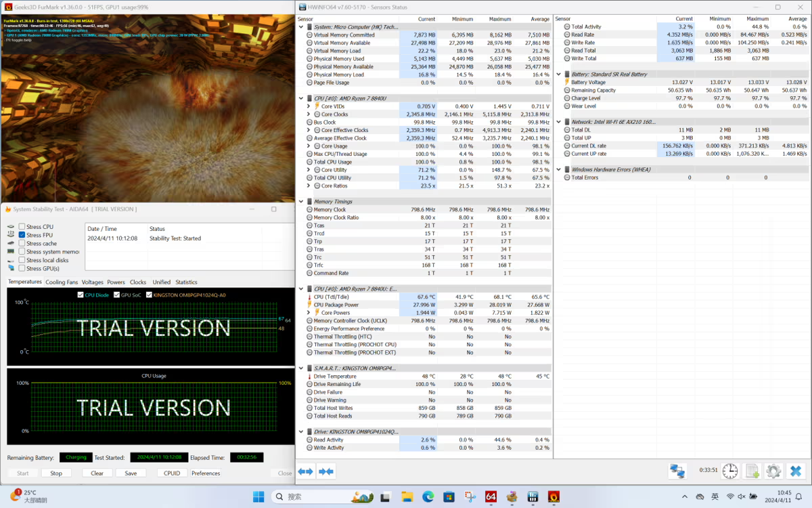Viewport: 812px width, 508px height.
Task: Expand the Core Ratios row
Action: [309, 186]
